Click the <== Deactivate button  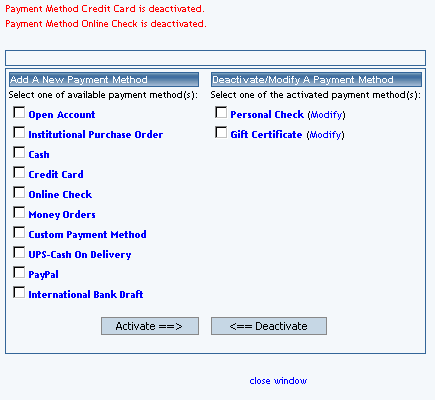269,326
